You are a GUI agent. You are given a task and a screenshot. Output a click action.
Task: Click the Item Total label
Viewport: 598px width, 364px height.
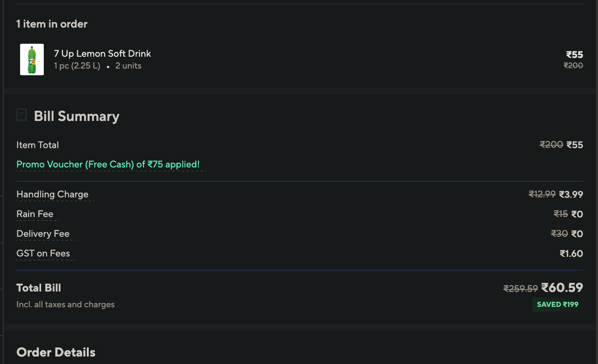37,145
